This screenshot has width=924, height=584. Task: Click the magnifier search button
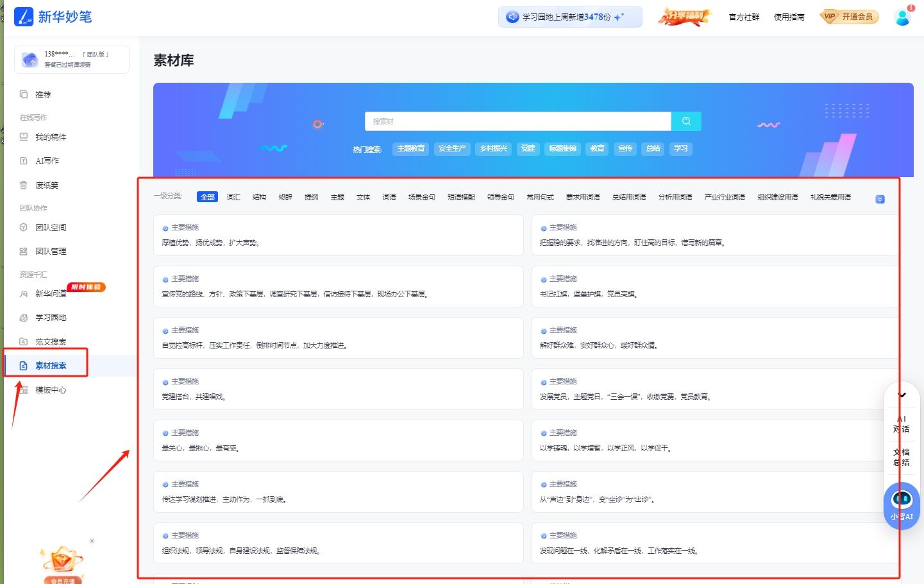tap(686, 121)
